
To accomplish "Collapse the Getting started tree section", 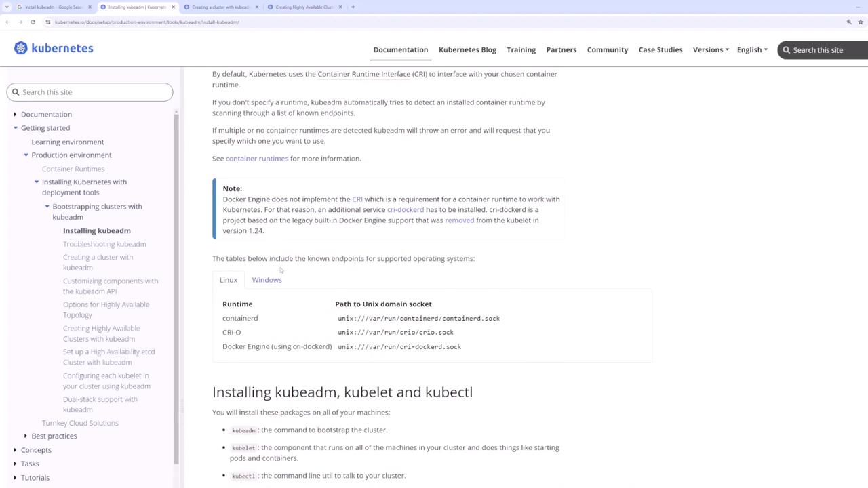I will (15, 127).
